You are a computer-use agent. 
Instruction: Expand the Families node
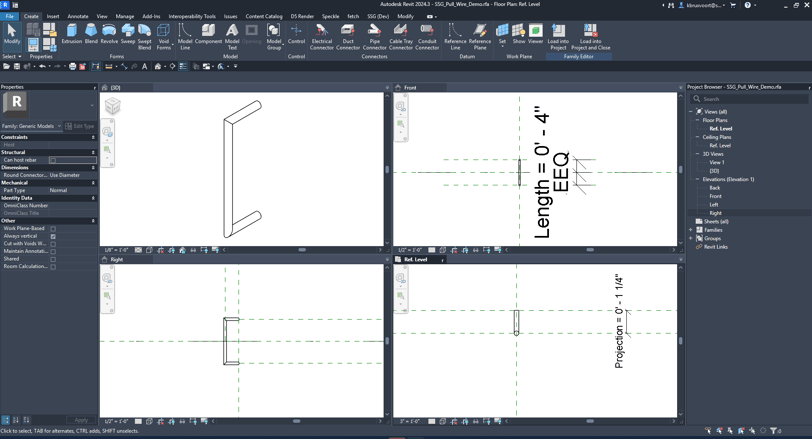691,230
